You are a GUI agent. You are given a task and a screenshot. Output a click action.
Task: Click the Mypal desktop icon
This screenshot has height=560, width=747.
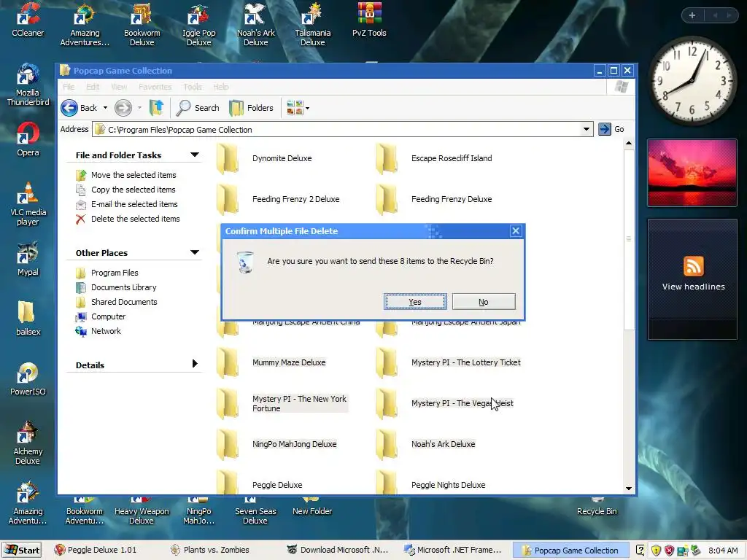pyautogui.click(x=28, y=259)
